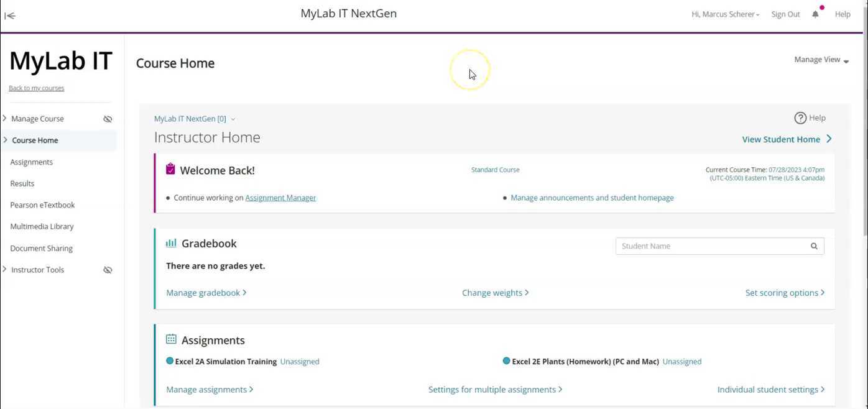Select Pearson eTextbook in the sidebar
Image resolution: width=868 pixels, height=409 pixels.
(42, 204)
